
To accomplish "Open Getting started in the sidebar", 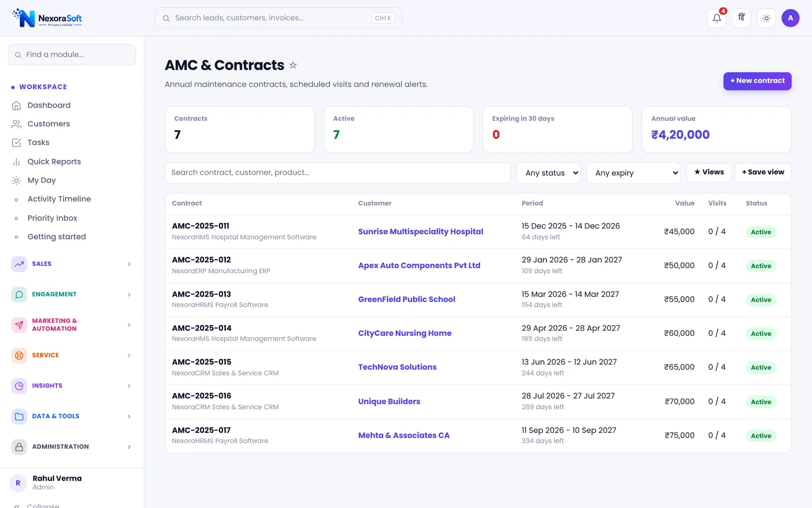I will point(56,237).
